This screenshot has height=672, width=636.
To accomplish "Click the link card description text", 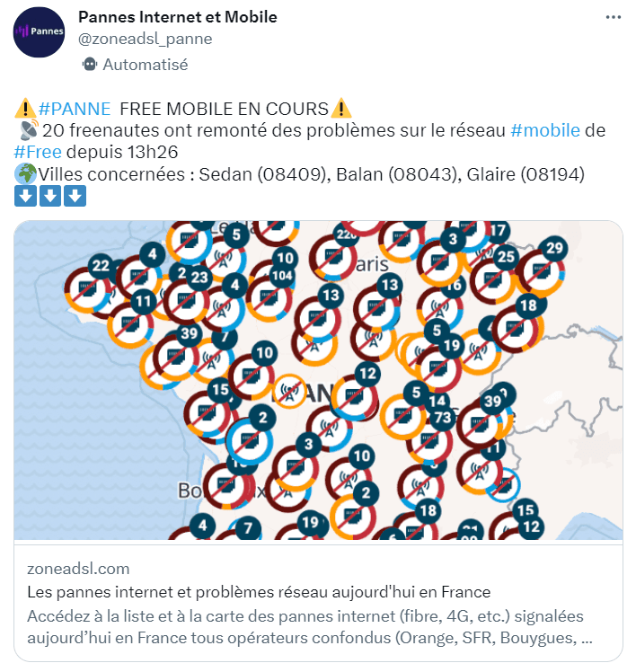I will pyautogui.click(x=310, y=628).
